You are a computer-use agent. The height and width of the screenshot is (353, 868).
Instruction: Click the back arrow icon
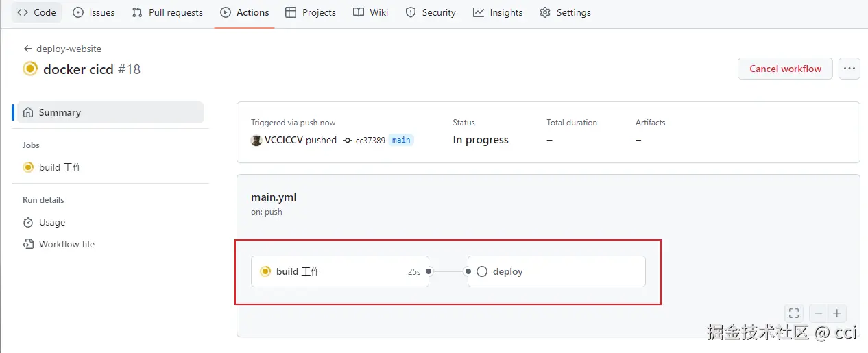tap(27, 49)
